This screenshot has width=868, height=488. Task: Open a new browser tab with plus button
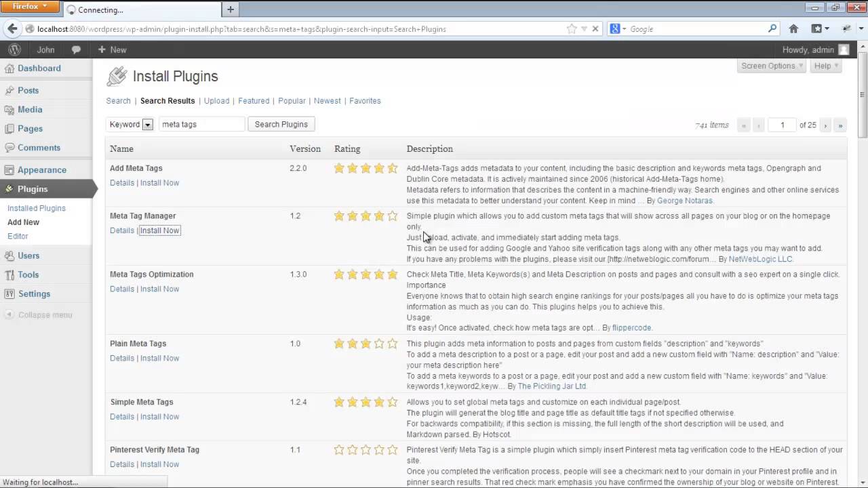coord(231,9)
